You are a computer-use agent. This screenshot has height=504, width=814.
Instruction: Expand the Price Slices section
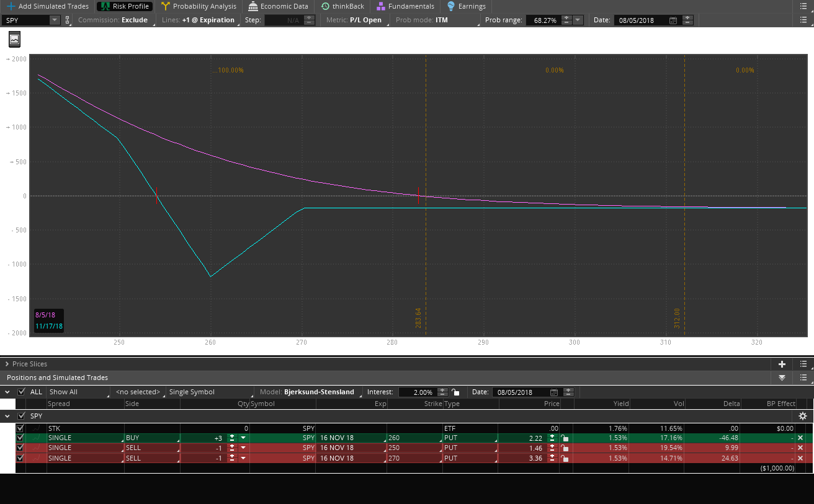click(x=7, y=364)
